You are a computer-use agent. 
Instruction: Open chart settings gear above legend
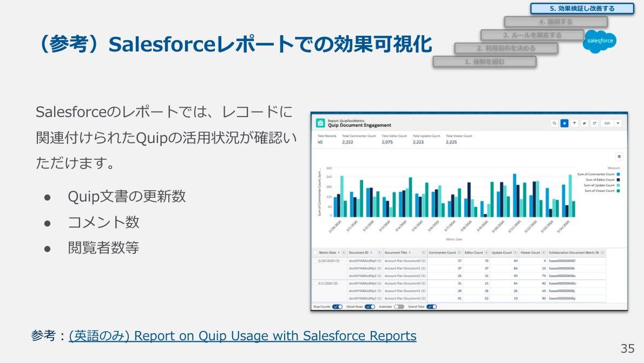point(619,156)
